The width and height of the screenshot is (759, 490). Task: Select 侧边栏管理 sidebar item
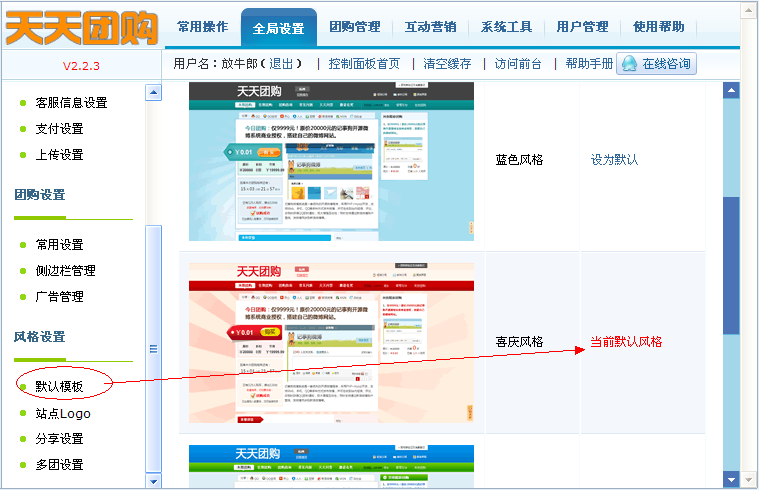65,271
